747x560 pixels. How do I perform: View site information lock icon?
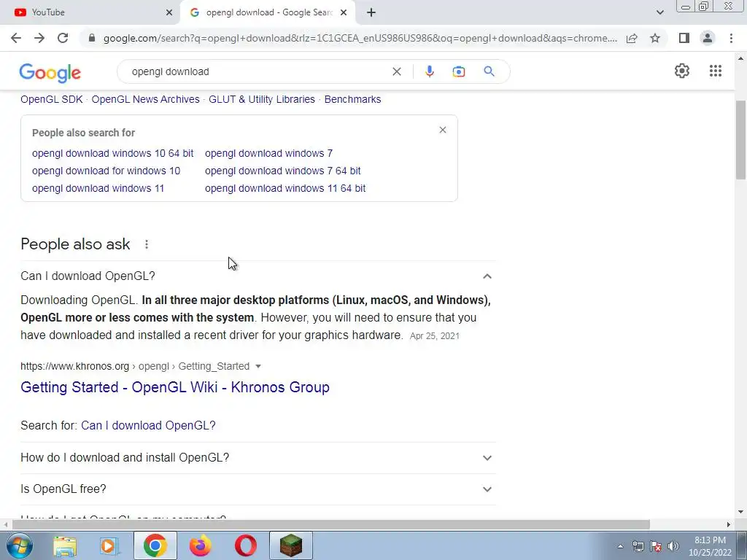click(x=92, y=38)
